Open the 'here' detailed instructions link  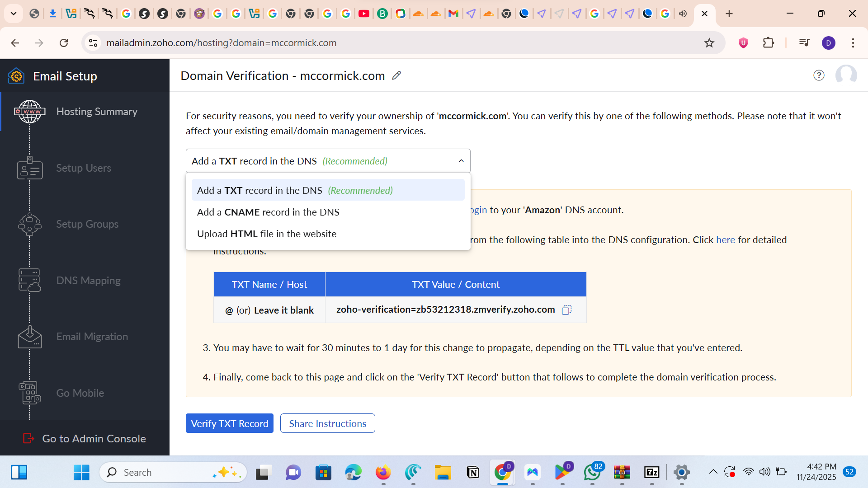point(726,239)
